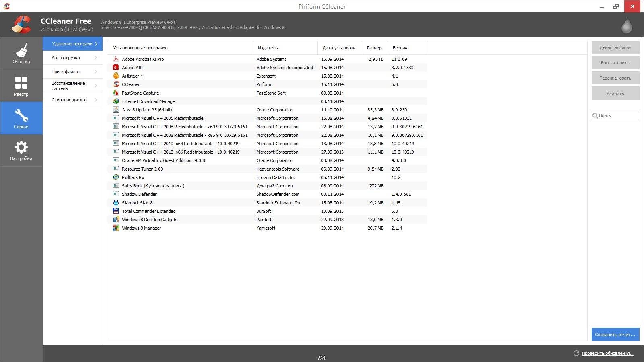Image resolution: width=644 pixels, height=362 pixels.
Task: Select Microsoft Visual C++ 2010 x64 Redistributable
Action: point(268,143)
